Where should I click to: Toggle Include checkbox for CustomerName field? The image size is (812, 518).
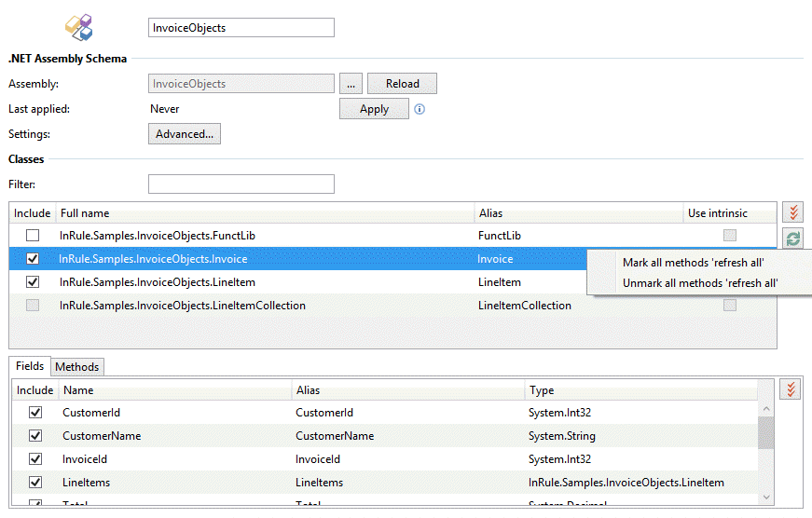(x=35, y=436)
